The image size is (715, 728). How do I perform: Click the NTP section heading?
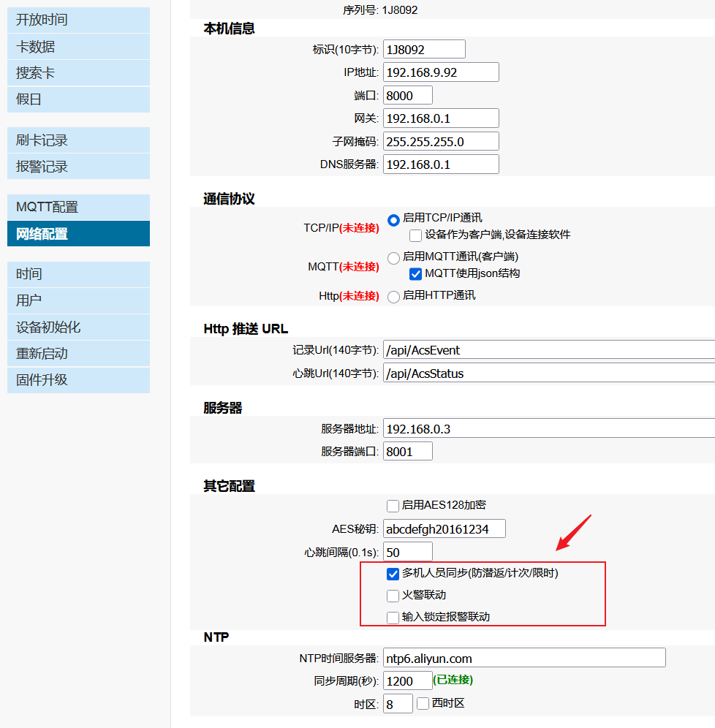pos(216,637)
